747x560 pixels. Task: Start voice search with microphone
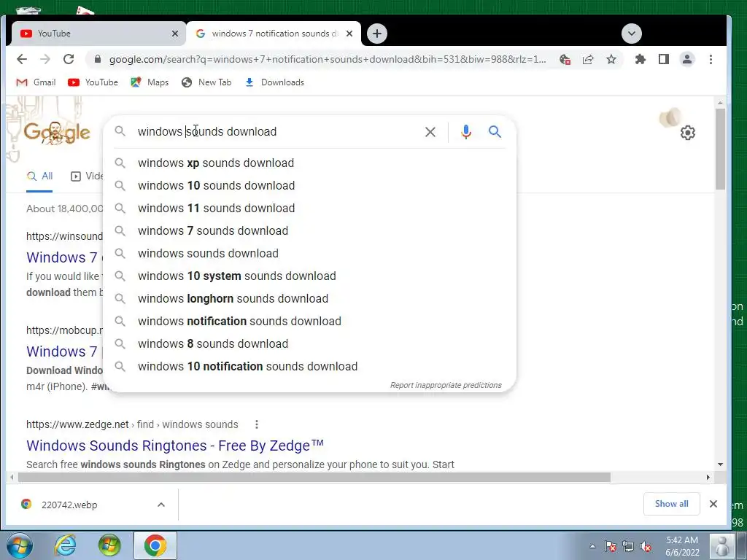[466, 132]
